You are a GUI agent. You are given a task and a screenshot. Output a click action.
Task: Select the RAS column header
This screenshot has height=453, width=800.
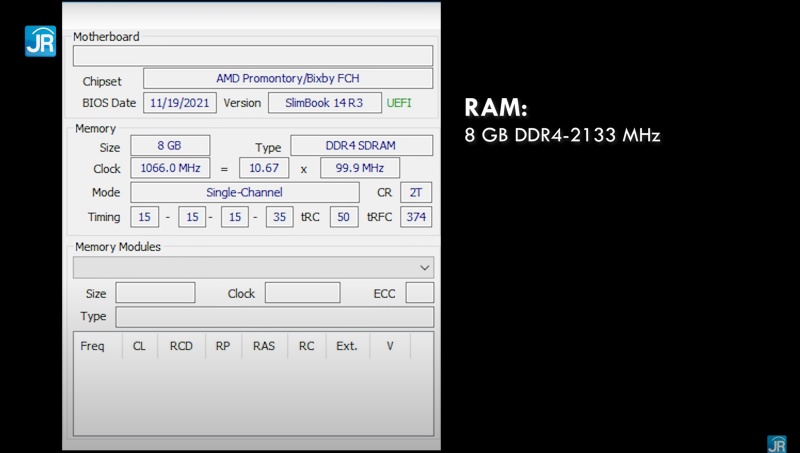point(264,346)
